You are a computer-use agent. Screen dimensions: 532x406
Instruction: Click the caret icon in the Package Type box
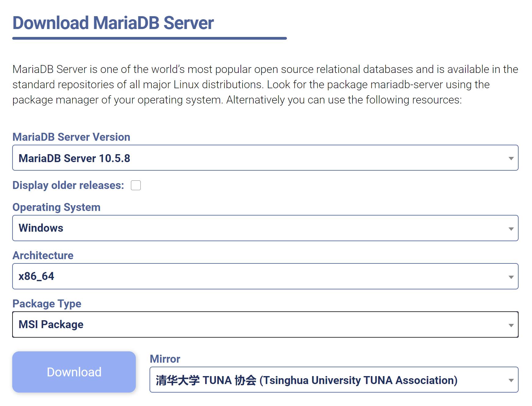511,325
